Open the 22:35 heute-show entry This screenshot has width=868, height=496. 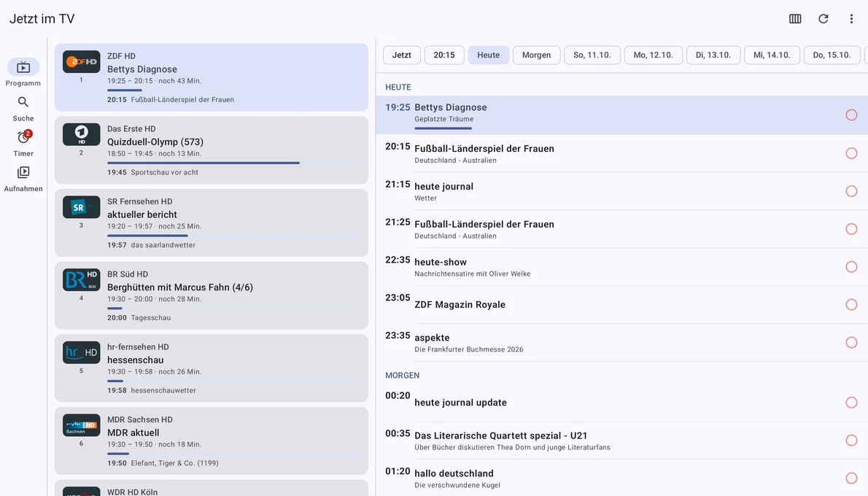pos(621,267)
